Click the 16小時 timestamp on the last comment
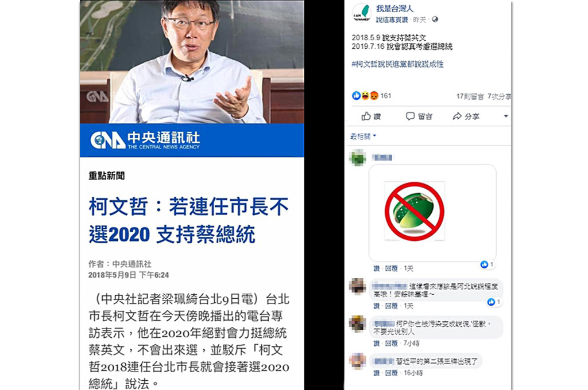Viewport: 588px width, 390px height. pyautogui.click(x=413, y=373)
